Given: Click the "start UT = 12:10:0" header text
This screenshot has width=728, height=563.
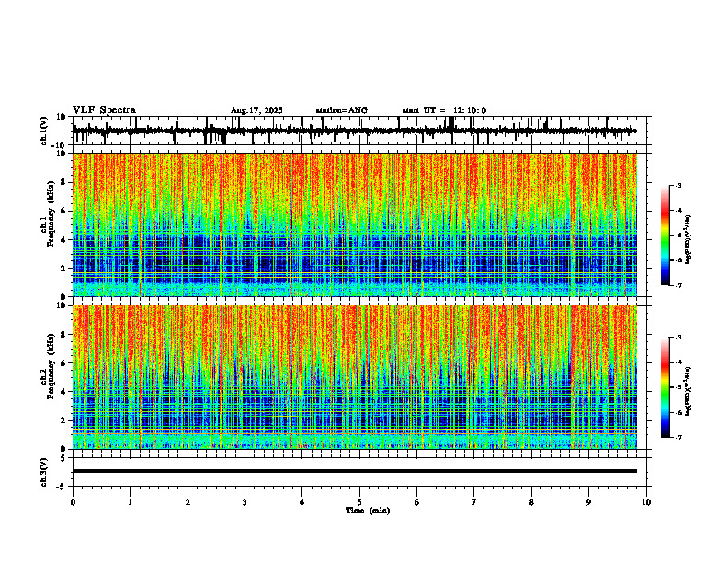Looking at the screenshot, I should pos(444,110).
